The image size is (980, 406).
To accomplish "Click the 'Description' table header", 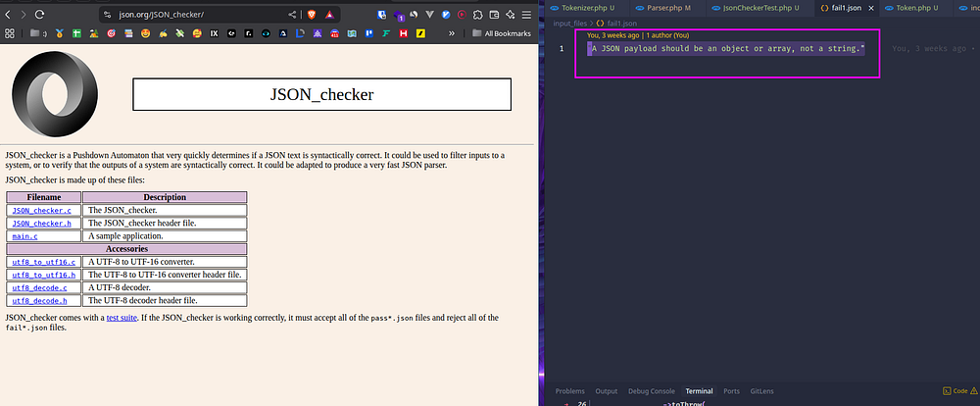I will (165, 198).
